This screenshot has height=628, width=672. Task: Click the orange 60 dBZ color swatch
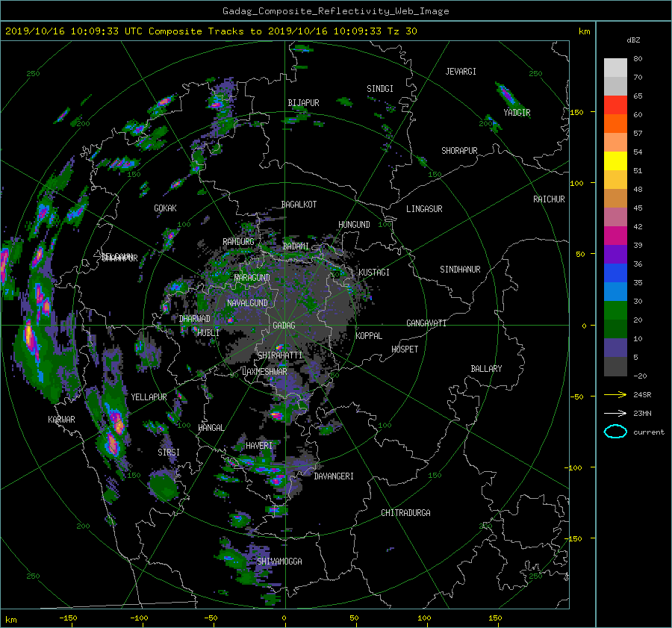[x=615, y=124]
